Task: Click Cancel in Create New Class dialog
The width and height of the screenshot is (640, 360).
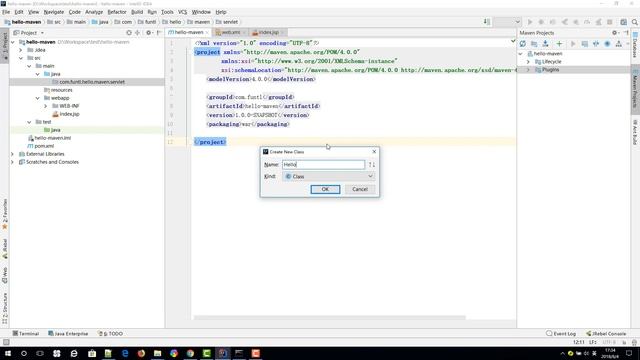Action: [x=360, y=189]
